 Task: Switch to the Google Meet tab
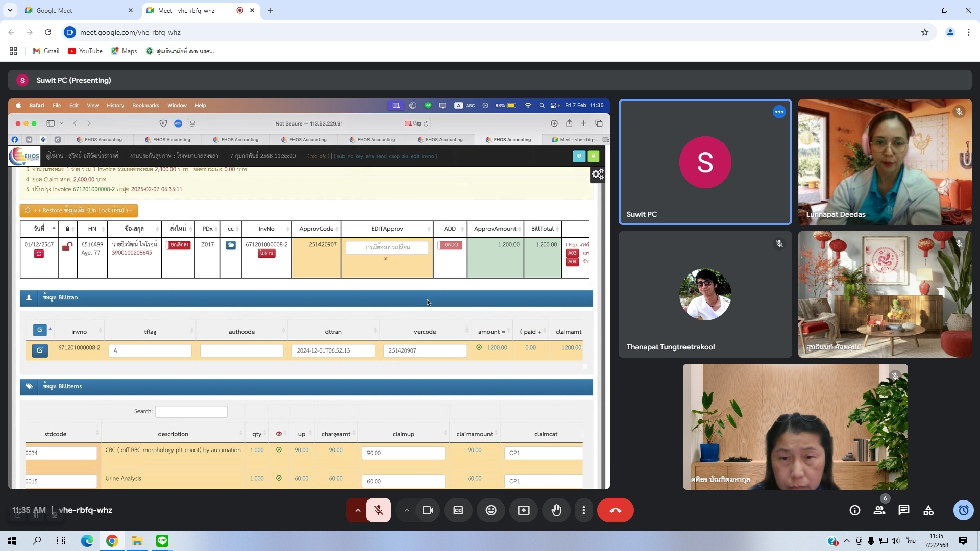click(79, 10)
